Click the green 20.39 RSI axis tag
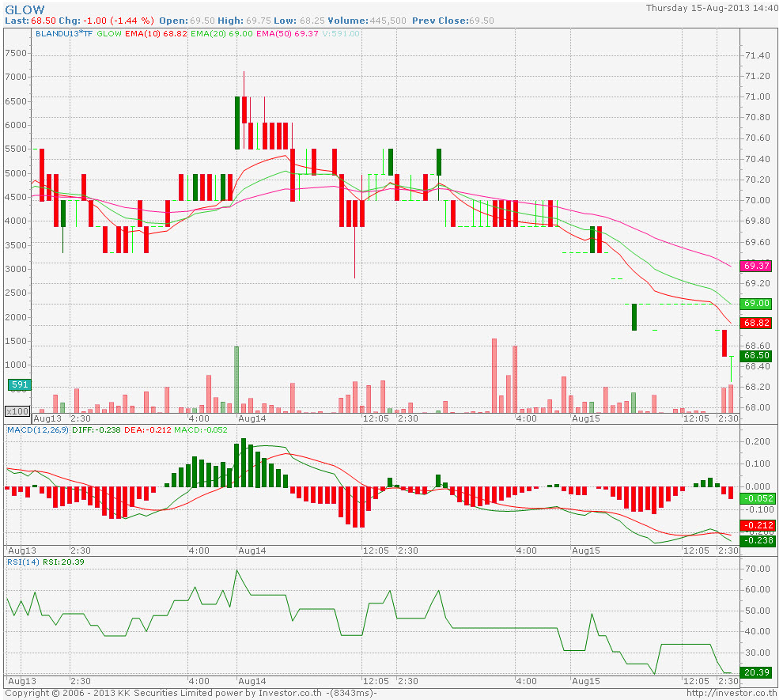783x700 pixels. [757, 672]
